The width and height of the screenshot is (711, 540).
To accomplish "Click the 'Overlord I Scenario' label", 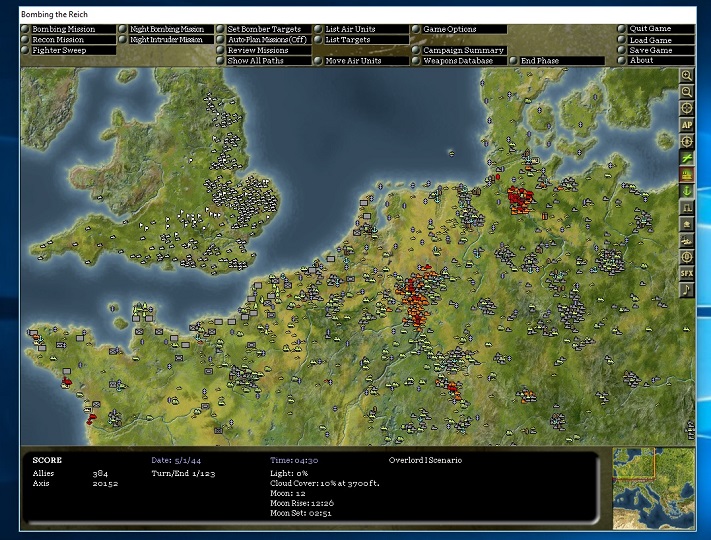I will [x=425, y=460].
